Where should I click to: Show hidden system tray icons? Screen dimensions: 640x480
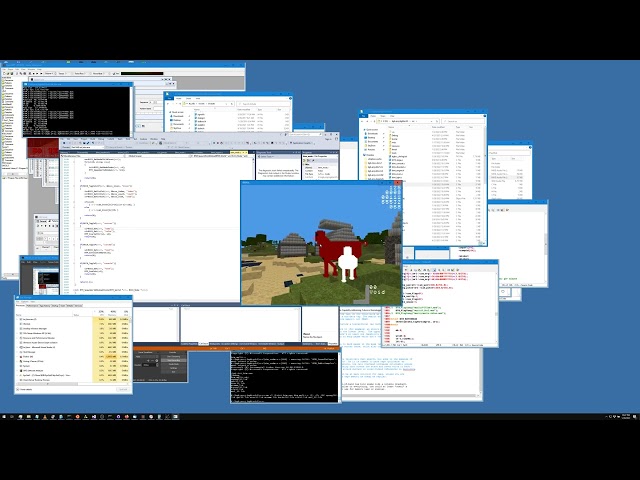click(x=606, y=416)
